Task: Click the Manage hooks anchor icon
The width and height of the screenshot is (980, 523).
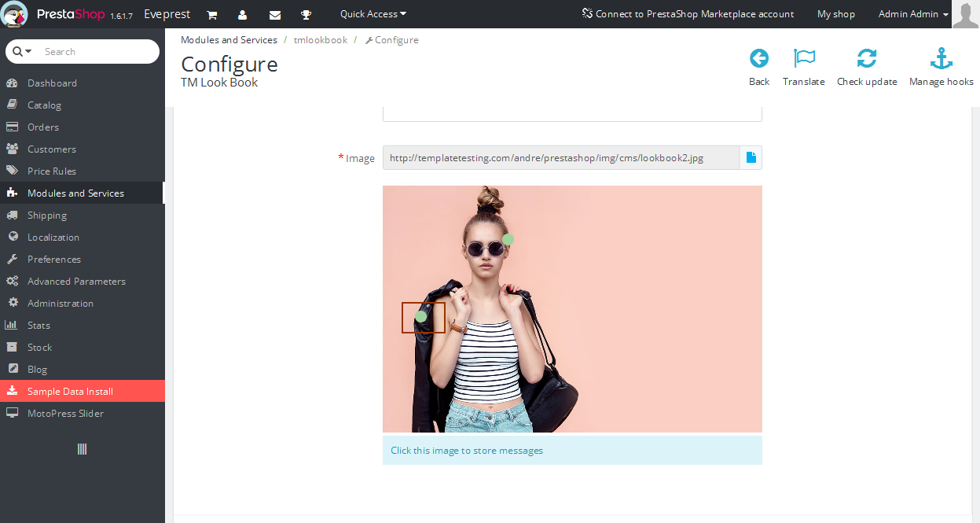Action: [941, 58]
